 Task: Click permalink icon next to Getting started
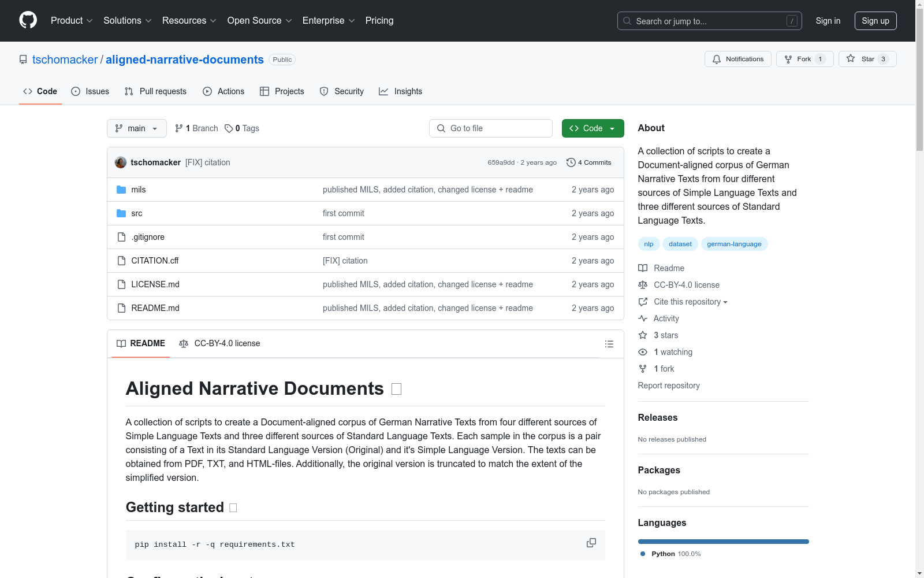pyautogui.click(x=233, y=507)
